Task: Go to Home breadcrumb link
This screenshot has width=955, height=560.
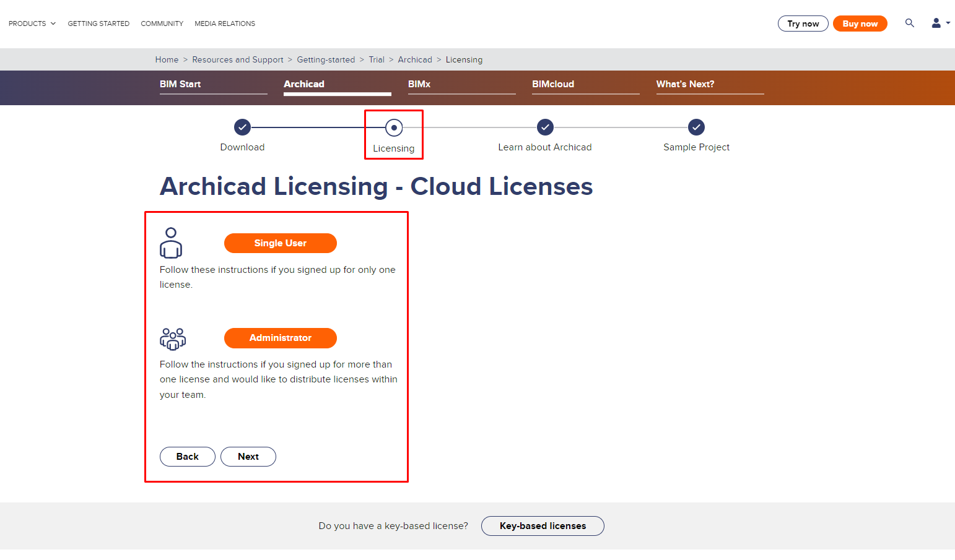Action: (x=167, y=60)
